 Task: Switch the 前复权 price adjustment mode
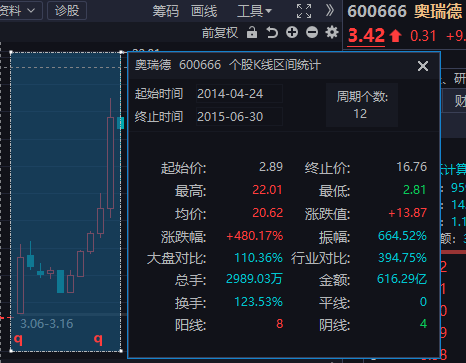click(x=220, y=33)
